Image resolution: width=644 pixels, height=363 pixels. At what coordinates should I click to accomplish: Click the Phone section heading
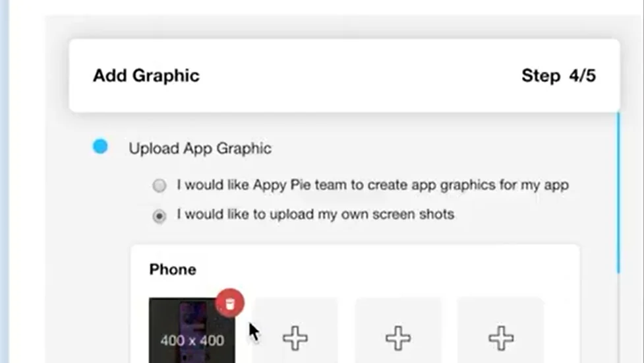click(x=173, y=270)
